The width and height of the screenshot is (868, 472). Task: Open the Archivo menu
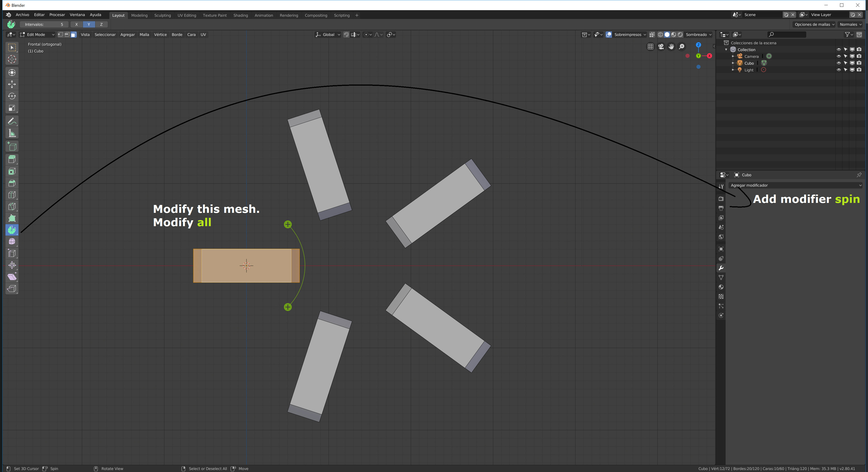[22, 15]
